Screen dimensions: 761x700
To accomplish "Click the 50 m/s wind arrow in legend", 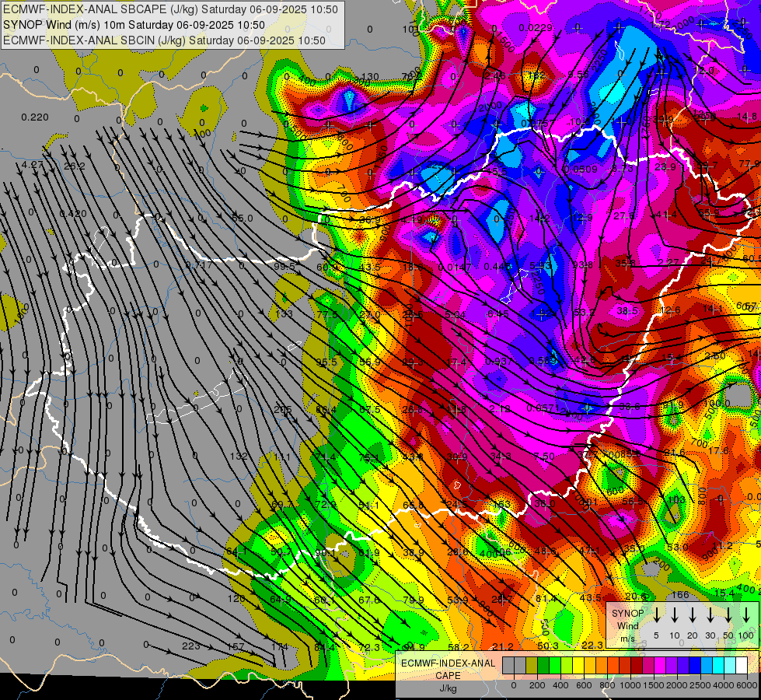I will tap(728, 614).
